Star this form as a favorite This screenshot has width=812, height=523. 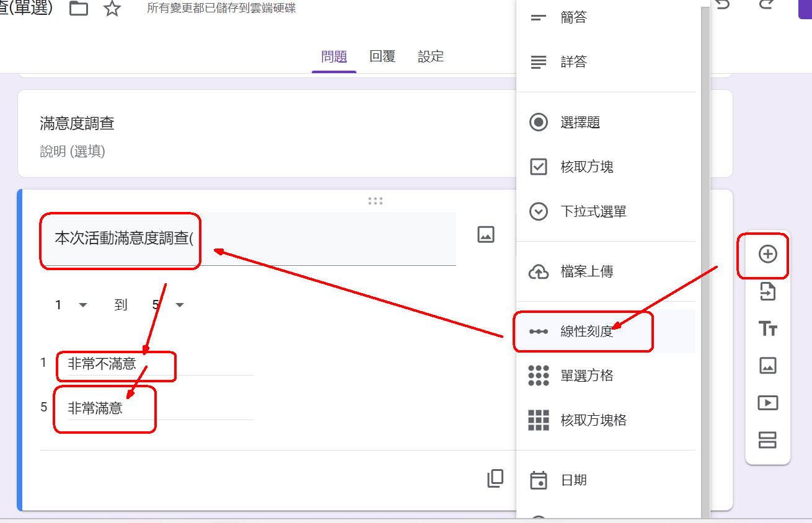coord(112,9)
